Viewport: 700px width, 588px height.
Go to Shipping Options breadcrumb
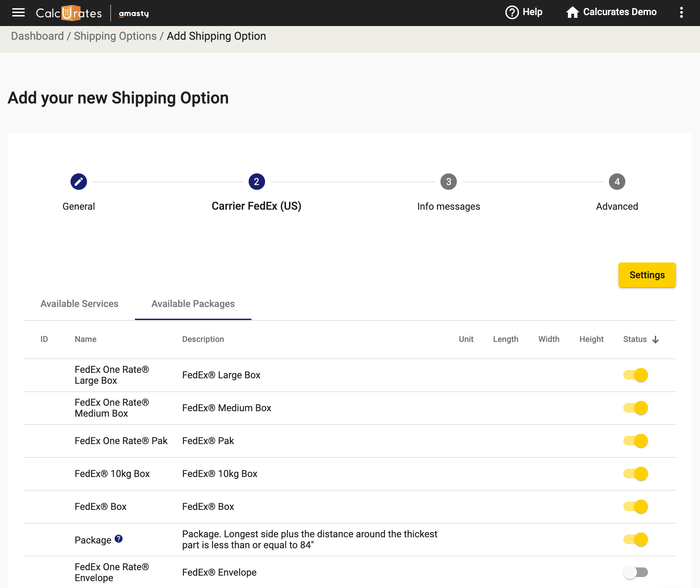pyautogui.click(x=115, y=36)
